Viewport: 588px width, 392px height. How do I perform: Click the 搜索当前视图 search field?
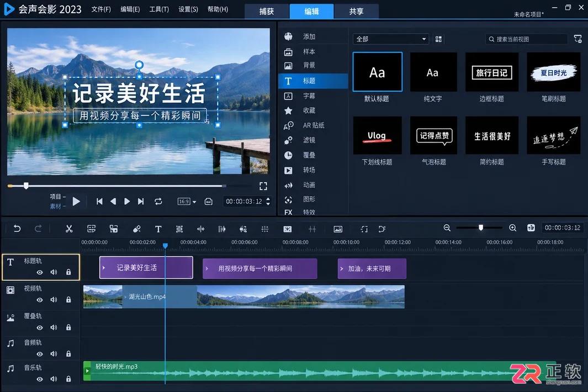tap(526, 39)
